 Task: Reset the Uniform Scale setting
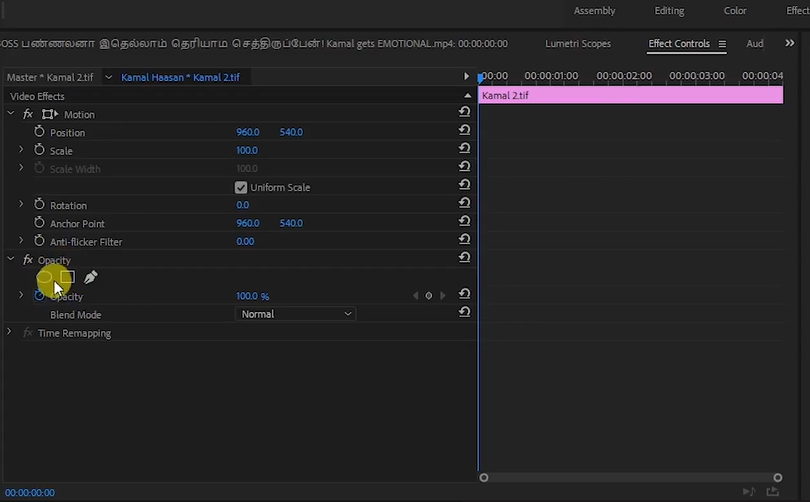point(464,184)
